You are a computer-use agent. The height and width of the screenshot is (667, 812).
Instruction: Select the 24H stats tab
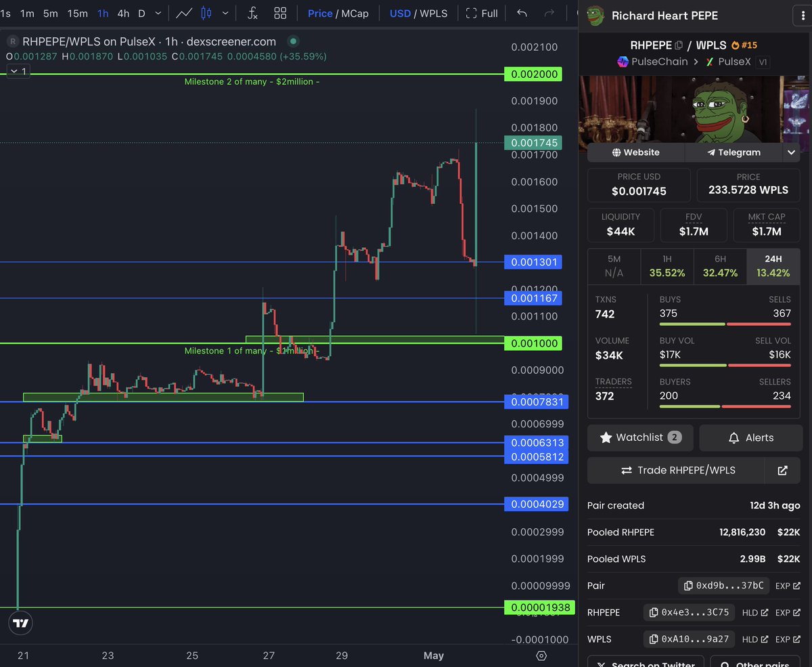click(x=774, y=265)
